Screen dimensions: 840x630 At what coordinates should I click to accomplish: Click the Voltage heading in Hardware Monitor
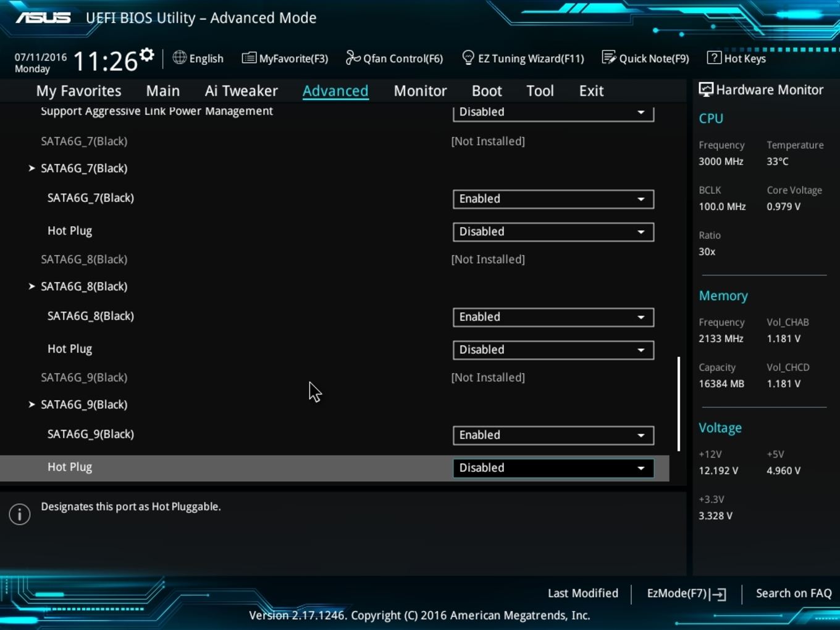tap(720, 428)
